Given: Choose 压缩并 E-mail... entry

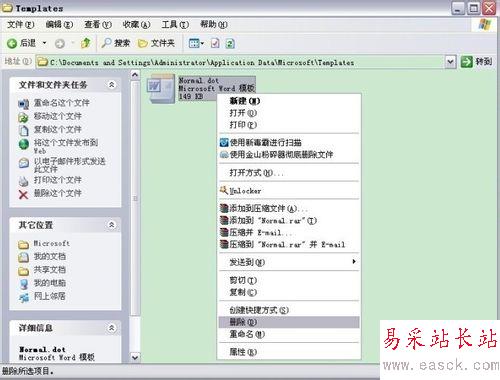Looking at the screenshot, I should 289,233.
